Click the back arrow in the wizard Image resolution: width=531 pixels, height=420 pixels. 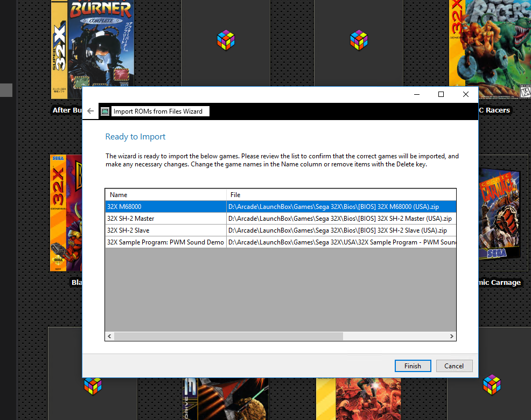click(90, 111)
